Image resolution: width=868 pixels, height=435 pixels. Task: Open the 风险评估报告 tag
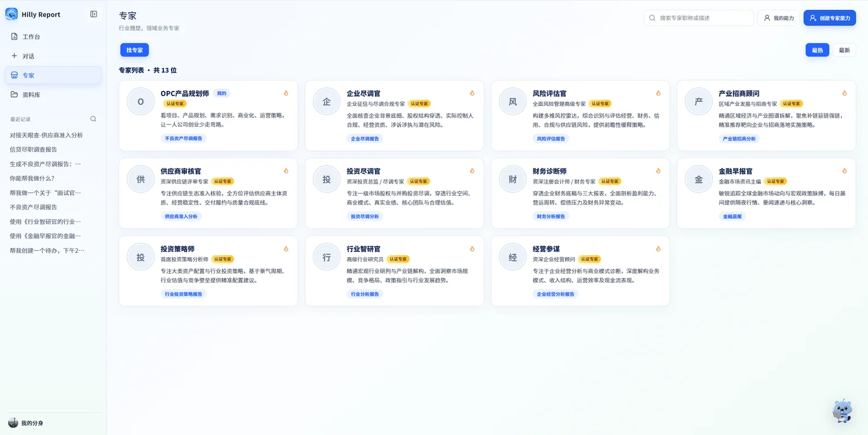pyautogui.click(x=551, y=139)
